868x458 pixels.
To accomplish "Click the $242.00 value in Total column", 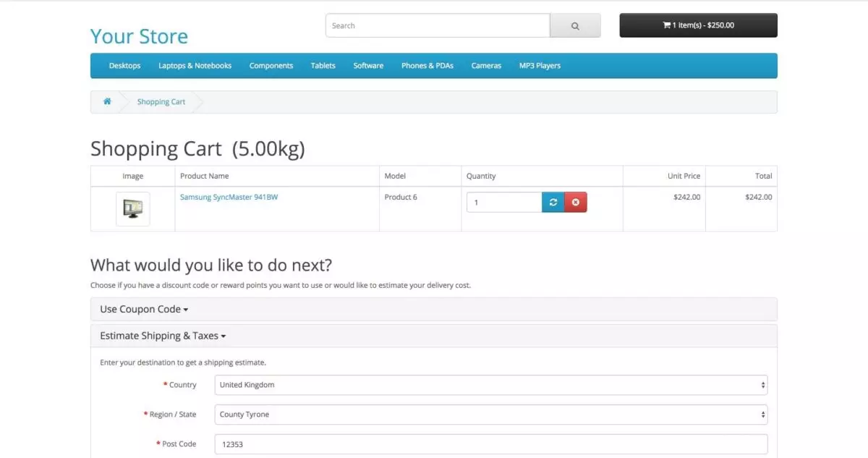I will 758,197.
